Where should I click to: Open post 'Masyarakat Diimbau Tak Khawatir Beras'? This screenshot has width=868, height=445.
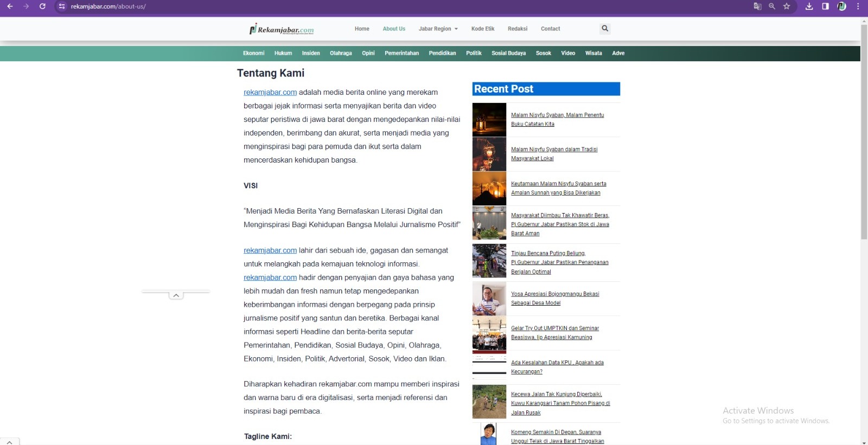tap(560, 224)
